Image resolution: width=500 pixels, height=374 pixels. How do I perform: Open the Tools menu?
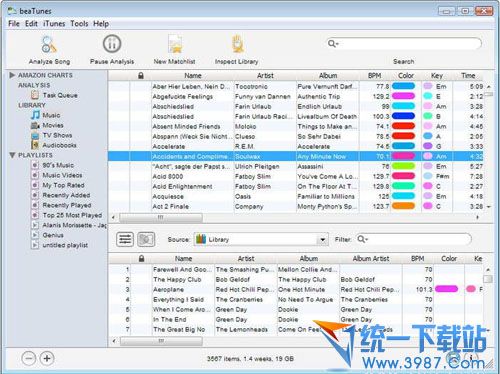(x=79, y=24)
